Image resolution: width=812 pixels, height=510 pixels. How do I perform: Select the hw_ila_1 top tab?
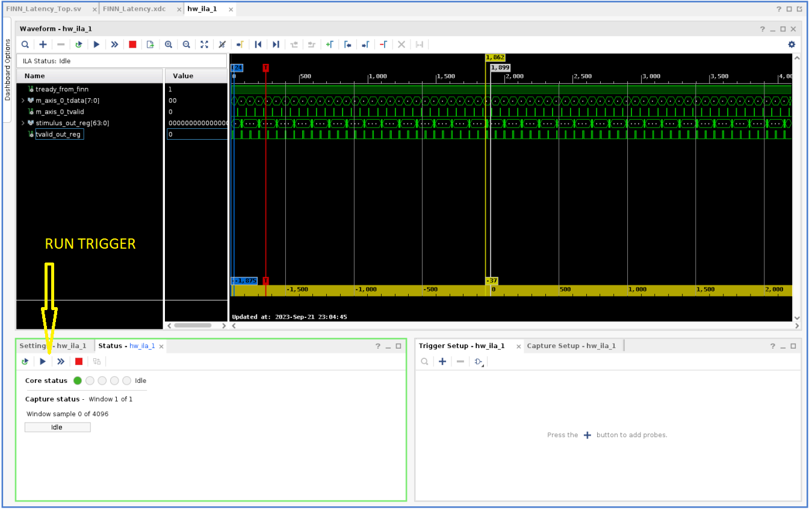tap(202, 9)
